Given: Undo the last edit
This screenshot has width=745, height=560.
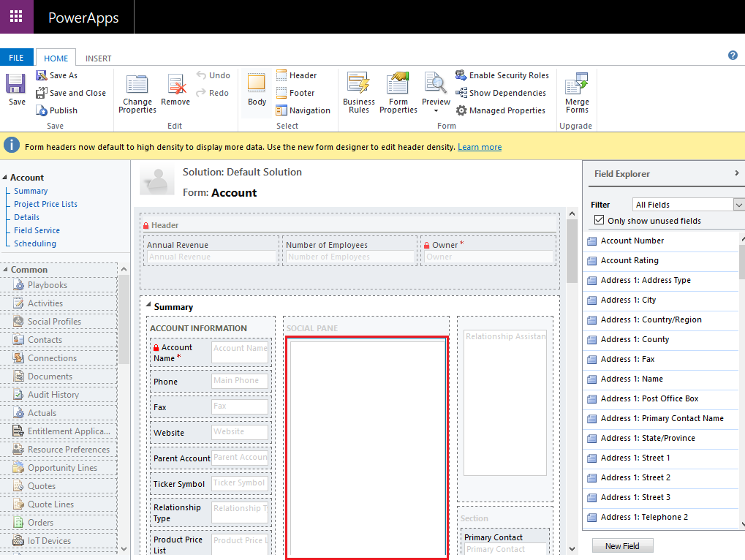Looking at the screenshot, I should click(213, 75).
